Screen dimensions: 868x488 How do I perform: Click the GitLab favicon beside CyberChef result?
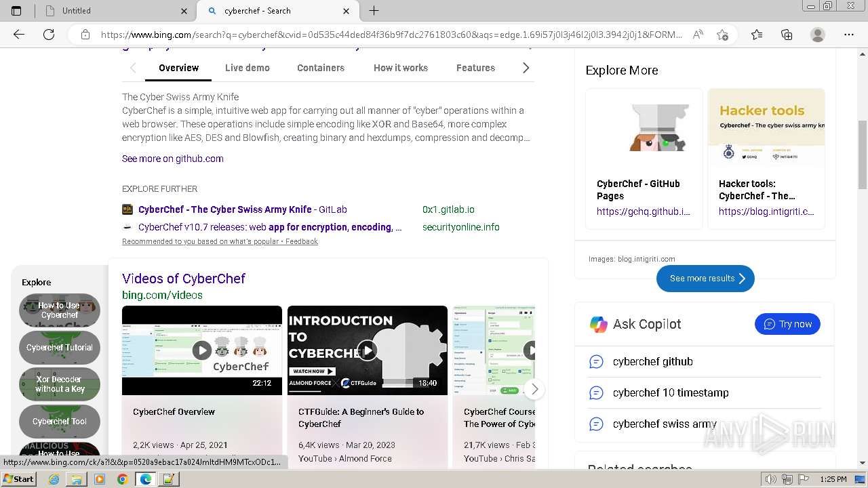pyautogui.click(x=127, y=209)
